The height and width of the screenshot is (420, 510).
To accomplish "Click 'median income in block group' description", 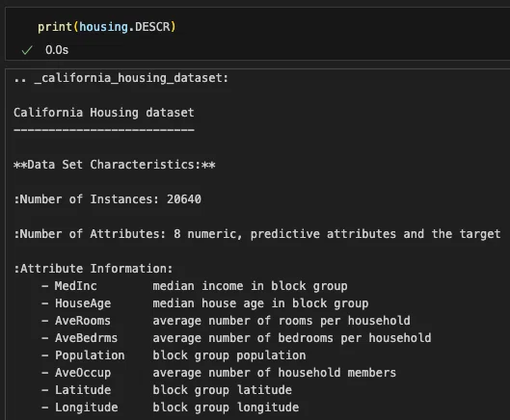I will click(250, 286).
